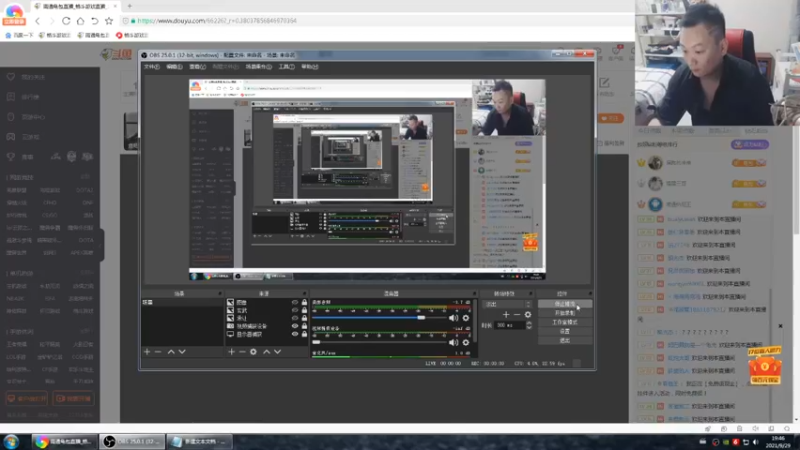Remove the selected source with minus icon

[242, 352]
